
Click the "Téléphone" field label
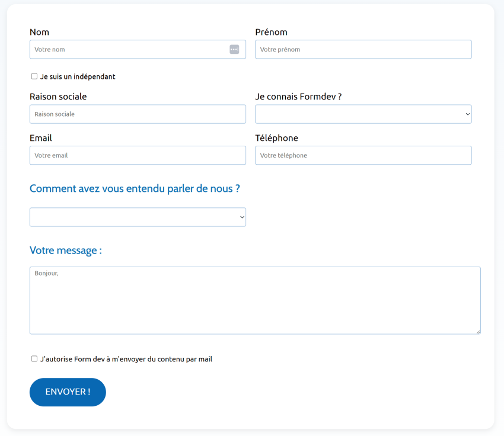point(276,138)
